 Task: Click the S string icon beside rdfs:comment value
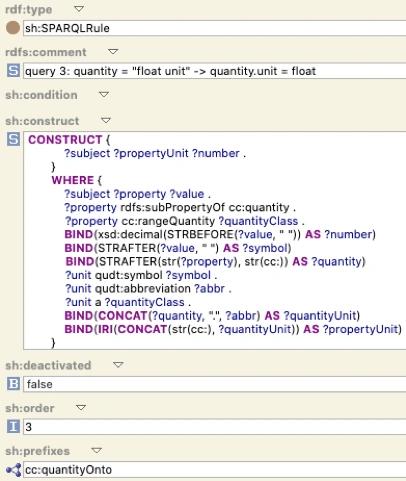coord(13,71)
